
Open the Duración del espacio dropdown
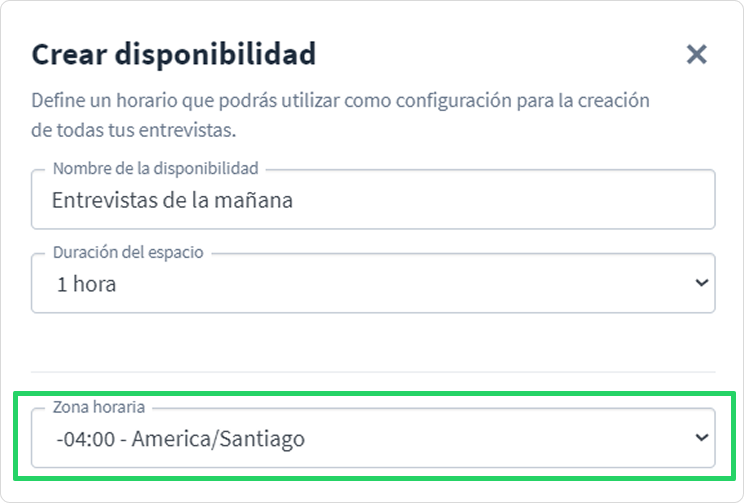373,283
